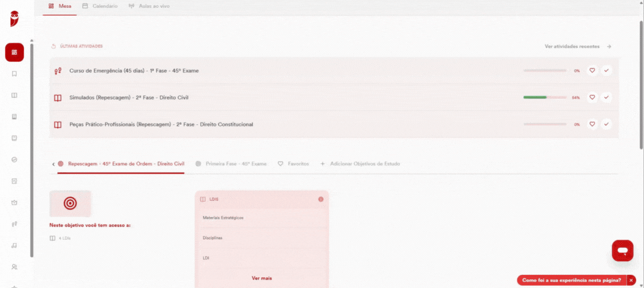The height and width of the screenshot is (288, 644).
Task: Favorite Curso de Emergência with the heart
Action: coord(592,71)
